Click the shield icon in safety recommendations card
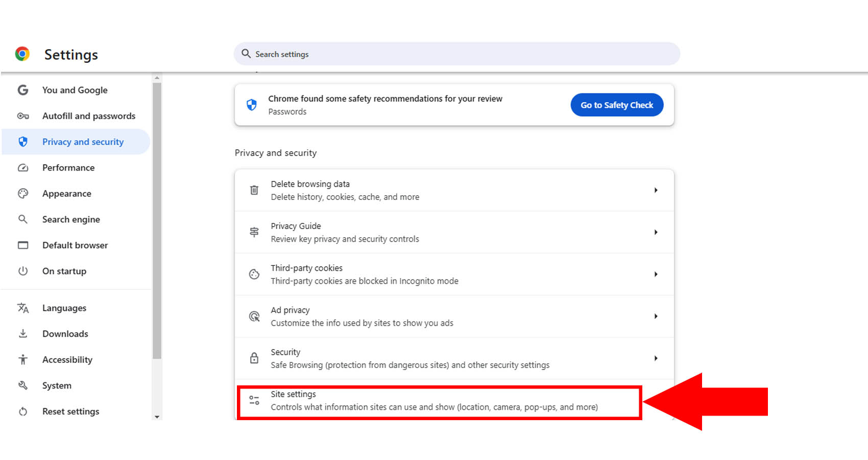Viewport: 868px width, 460px height. (251, 105)
